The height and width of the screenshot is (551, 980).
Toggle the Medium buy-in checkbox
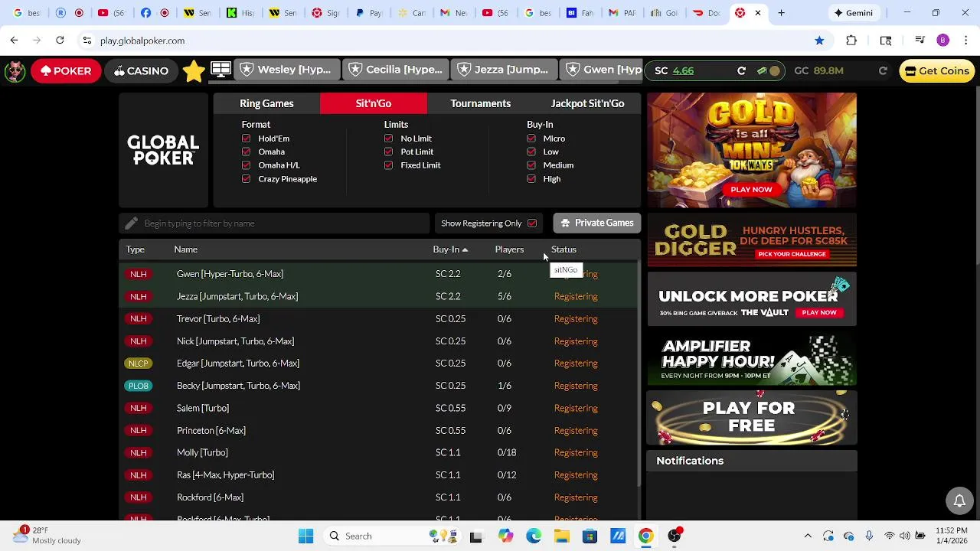pos(531,165)
